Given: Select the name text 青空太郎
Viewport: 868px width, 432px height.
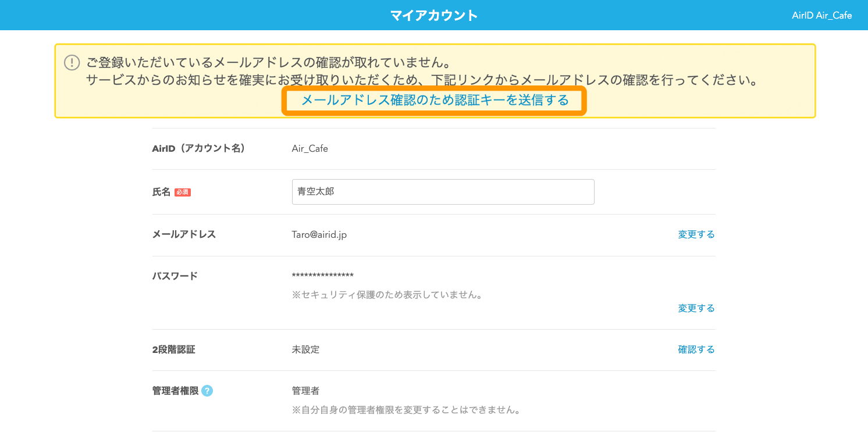Looking at the screenshot, I should click(x=315, y=191).
